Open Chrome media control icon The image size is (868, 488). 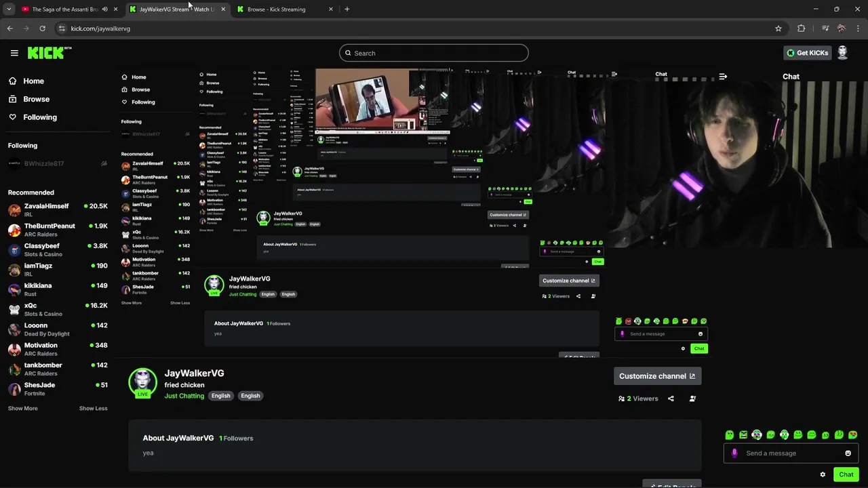click(825, 28)
